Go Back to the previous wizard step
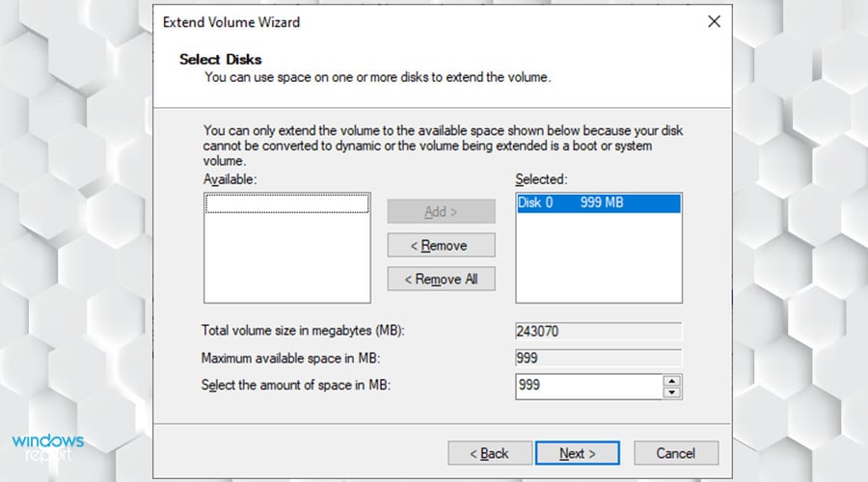 pyautogui.click(x=491, y=453)
